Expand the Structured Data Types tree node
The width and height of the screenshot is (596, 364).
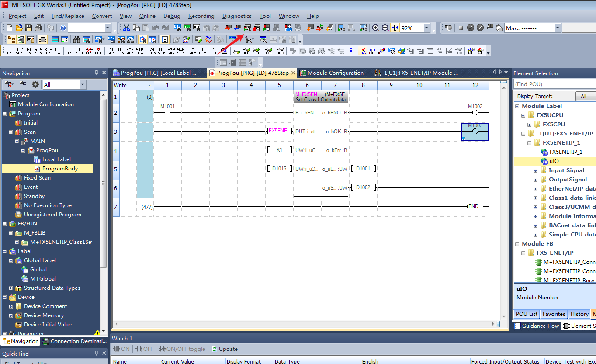pos(10,288)
